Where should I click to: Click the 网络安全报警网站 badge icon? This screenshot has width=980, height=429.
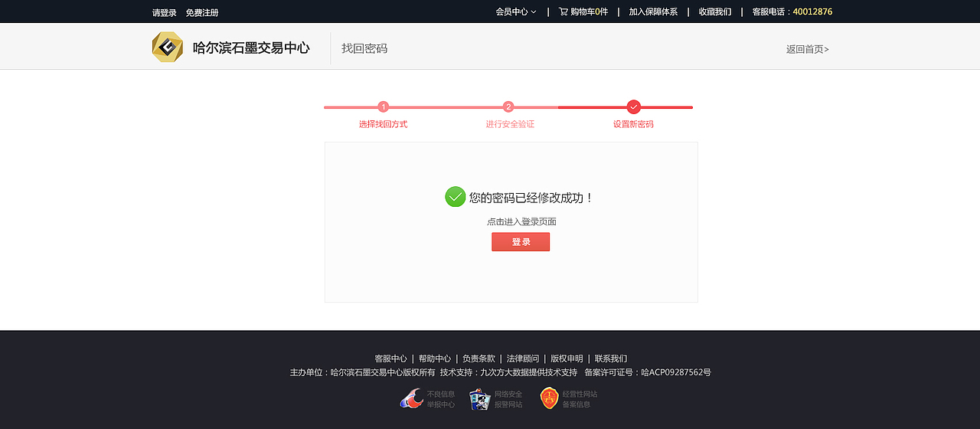point(480,399)
